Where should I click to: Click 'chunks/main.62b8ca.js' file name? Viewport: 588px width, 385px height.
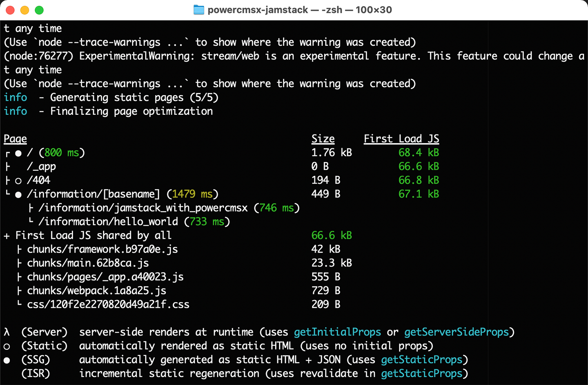(x=88, y=263)
